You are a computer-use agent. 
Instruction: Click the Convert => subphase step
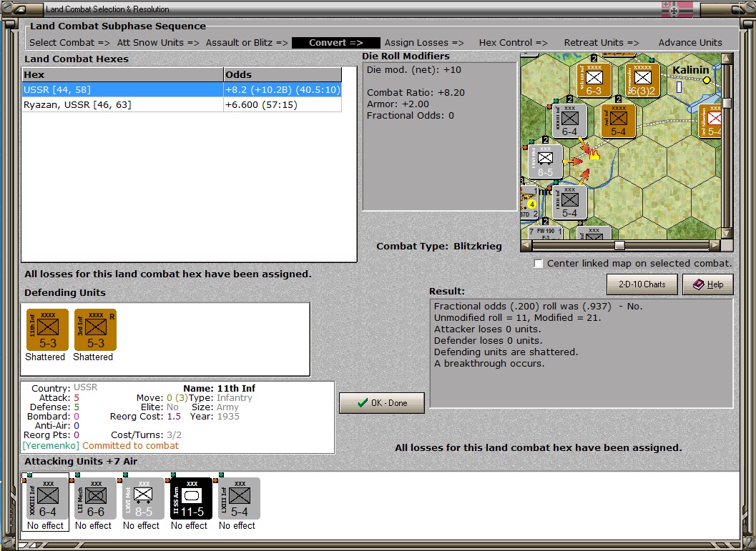[x=336, y=42]
